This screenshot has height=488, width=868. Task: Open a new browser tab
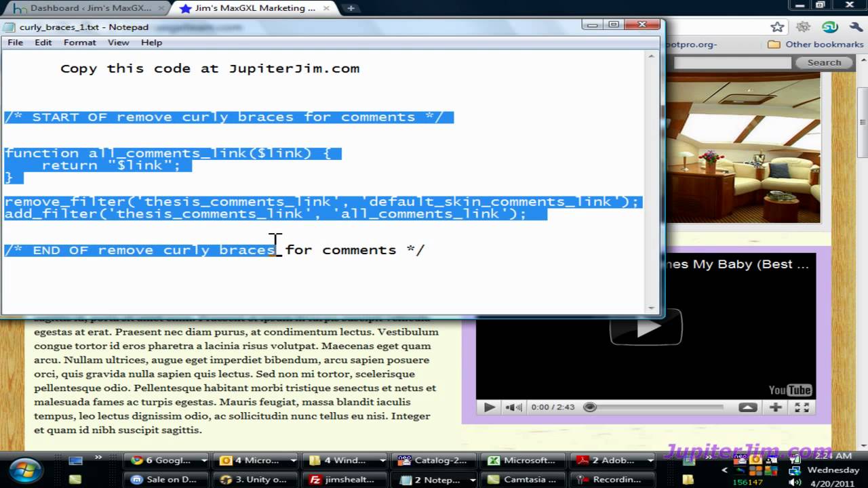(x=351, y=8)
